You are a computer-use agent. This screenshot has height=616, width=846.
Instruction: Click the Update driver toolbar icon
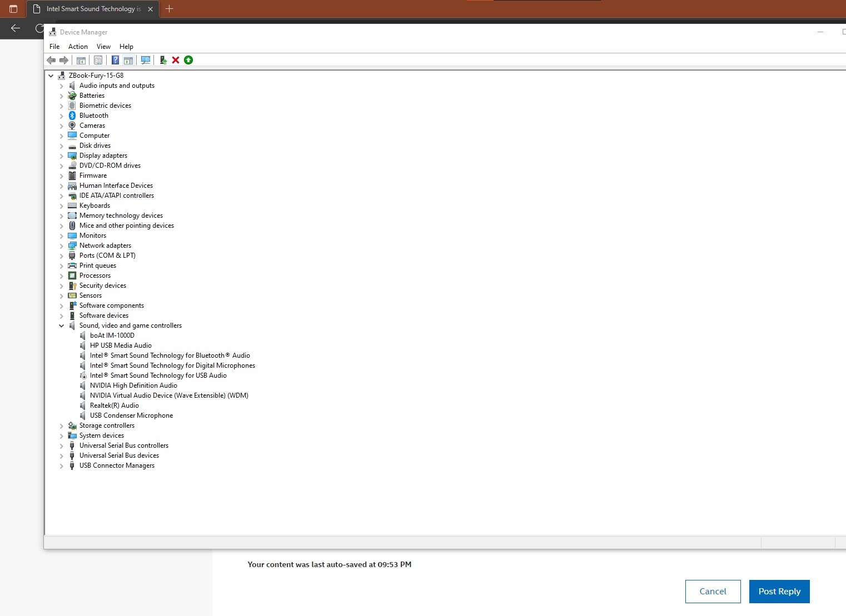pos(163,60)
